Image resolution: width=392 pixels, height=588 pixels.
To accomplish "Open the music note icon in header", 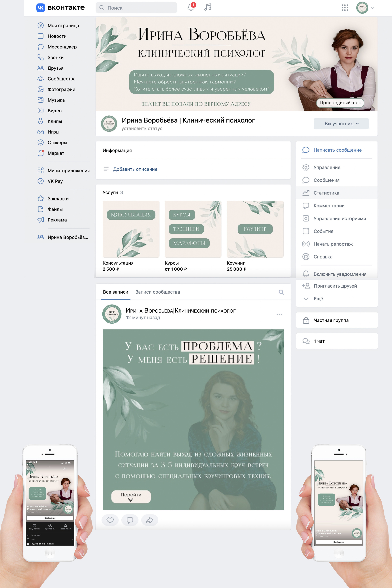I will click(208, 7).
